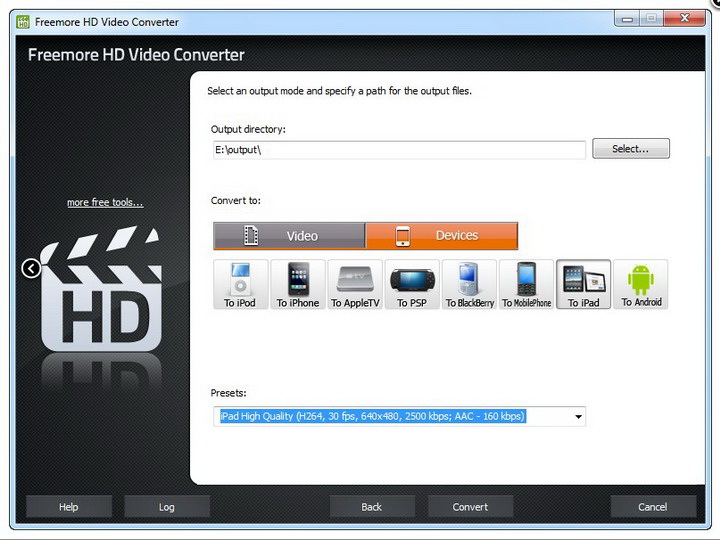This screenshot has width=720, height=540.
Task: Click the Cancel button
Action: (653, 507)
